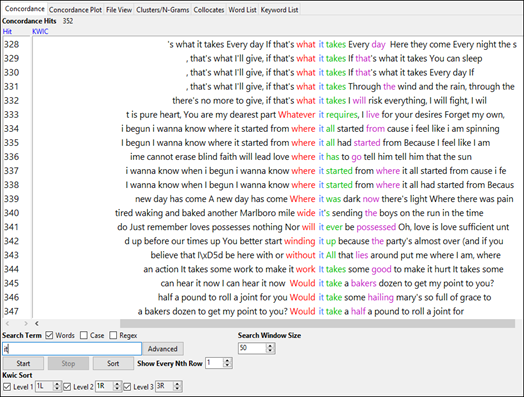The image size is (524, 397).
Task: Select hit number 347
Action: point(12,311)
